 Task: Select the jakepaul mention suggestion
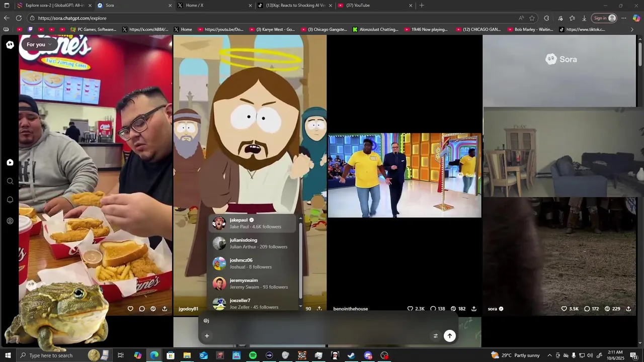pos(254,223)
